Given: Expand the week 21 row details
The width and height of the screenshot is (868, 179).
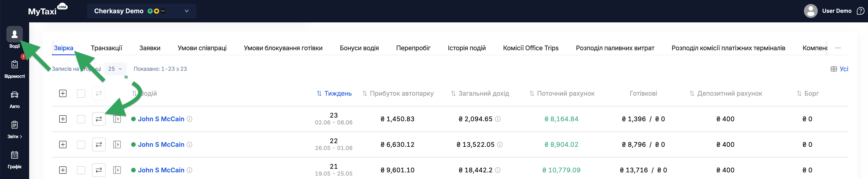Looking at the screenshot, I should click(63, 170).
